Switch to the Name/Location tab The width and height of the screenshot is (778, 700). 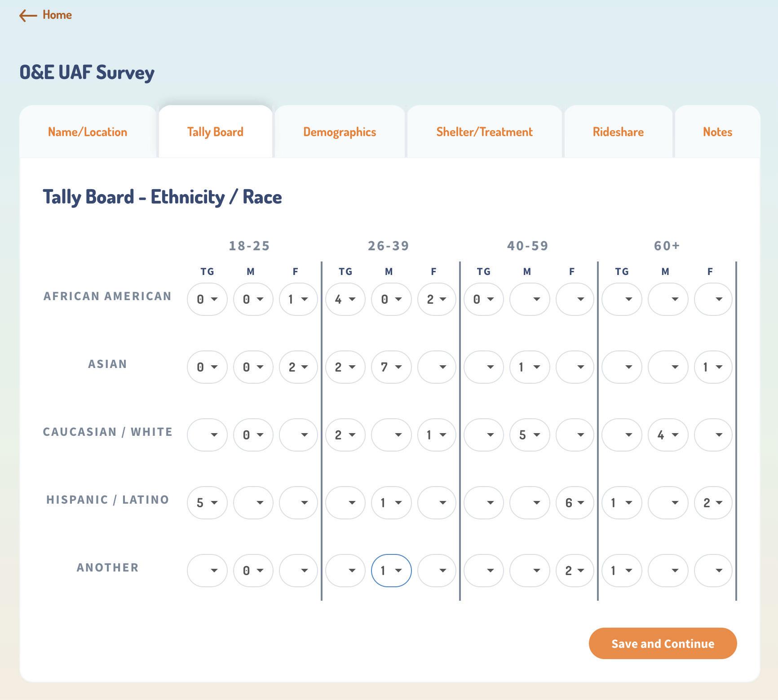tap(88, 132)
